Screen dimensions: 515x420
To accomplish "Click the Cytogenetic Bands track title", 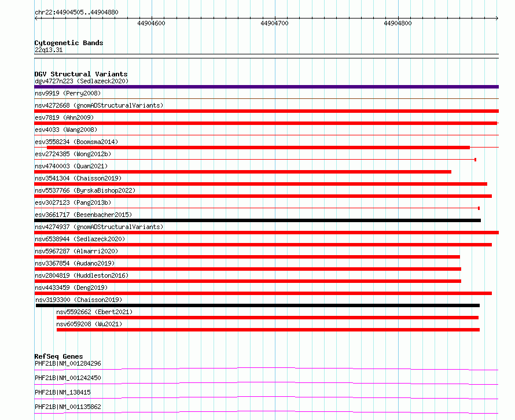I will [x=69, y=43].
